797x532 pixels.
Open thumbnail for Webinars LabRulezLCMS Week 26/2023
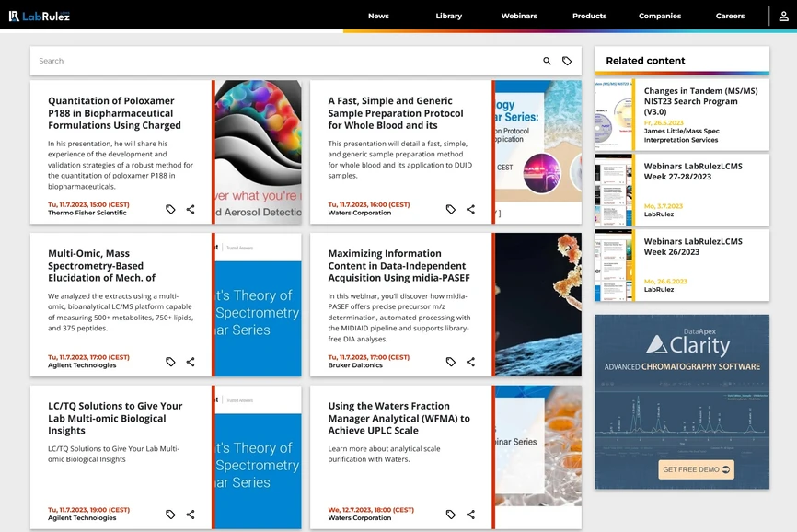pyautogui.click(x=614, y=266)
